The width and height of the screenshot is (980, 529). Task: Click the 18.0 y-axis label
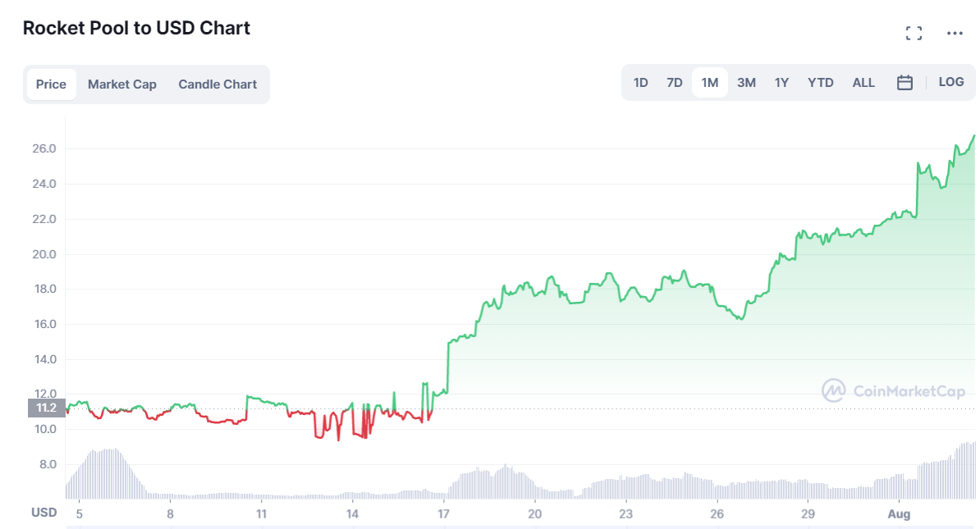click(x=44, y=290)
